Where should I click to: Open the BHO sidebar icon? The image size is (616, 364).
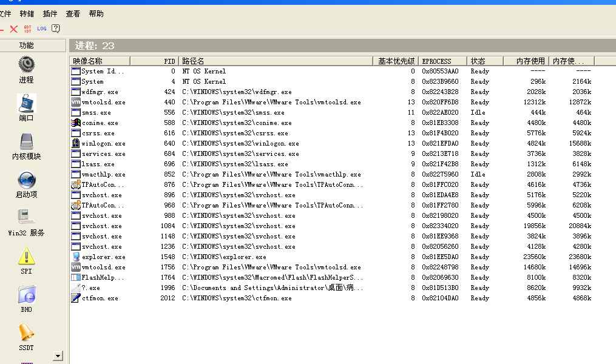[x=26, y=295]
